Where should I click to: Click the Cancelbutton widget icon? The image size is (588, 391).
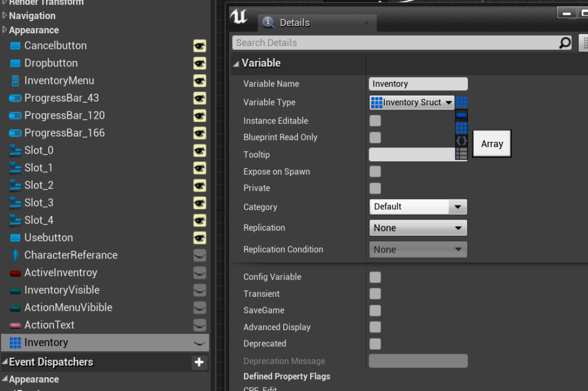[x=15, y=46]
